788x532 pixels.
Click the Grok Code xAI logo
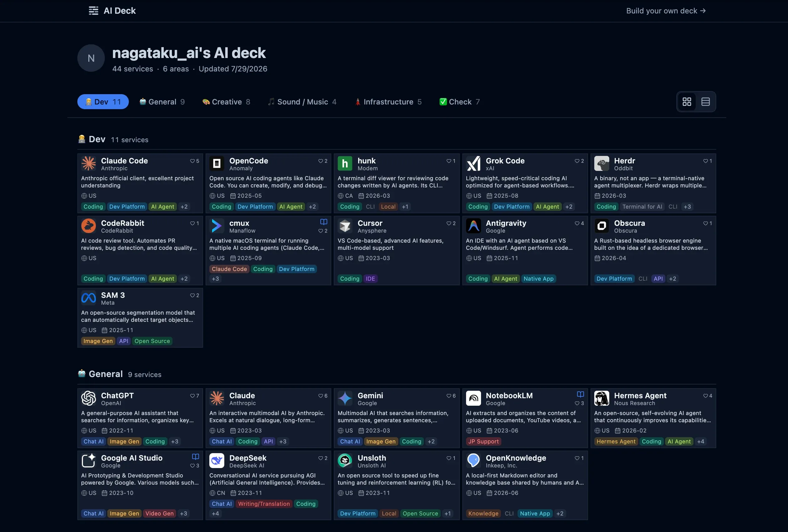pyautogui.click(x=473, y=163)
